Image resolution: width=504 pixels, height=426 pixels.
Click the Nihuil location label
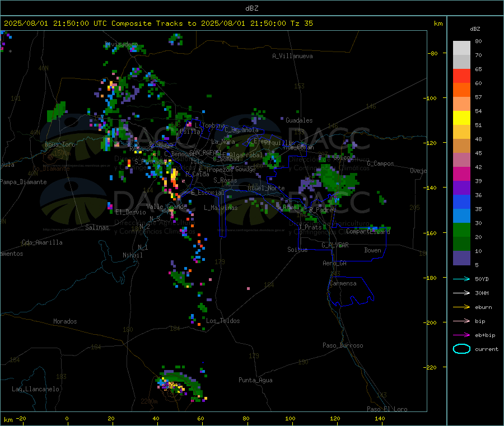[x=132, y=255]
